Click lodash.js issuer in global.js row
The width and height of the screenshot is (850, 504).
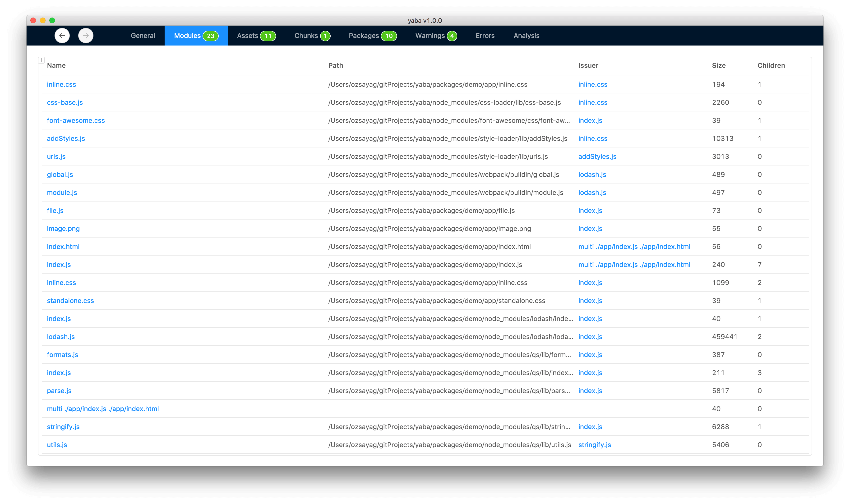592,174
